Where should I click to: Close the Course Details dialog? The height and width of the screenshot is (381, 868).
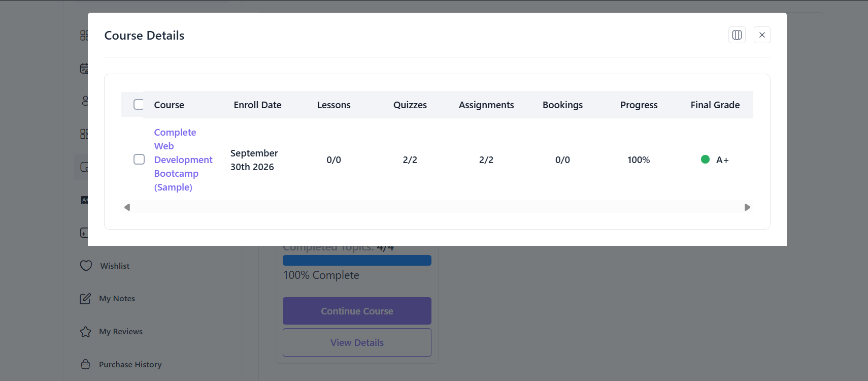coord(762,35)
